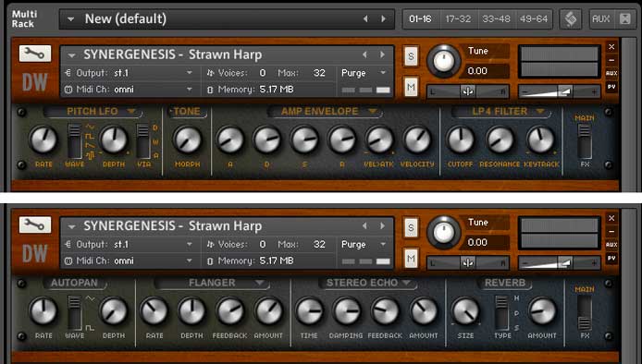This screenshot has width=642, height=364.
Task: Click Max voices value 32 on top instrument
Action: click(319, 73)
